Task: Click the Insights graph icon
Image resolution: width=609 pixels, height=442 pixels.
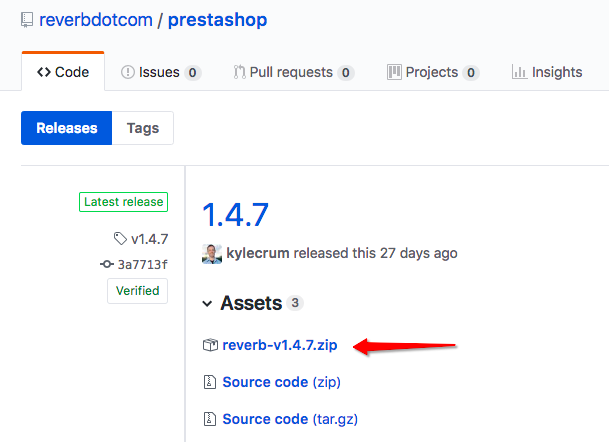Action: [519, 72]
